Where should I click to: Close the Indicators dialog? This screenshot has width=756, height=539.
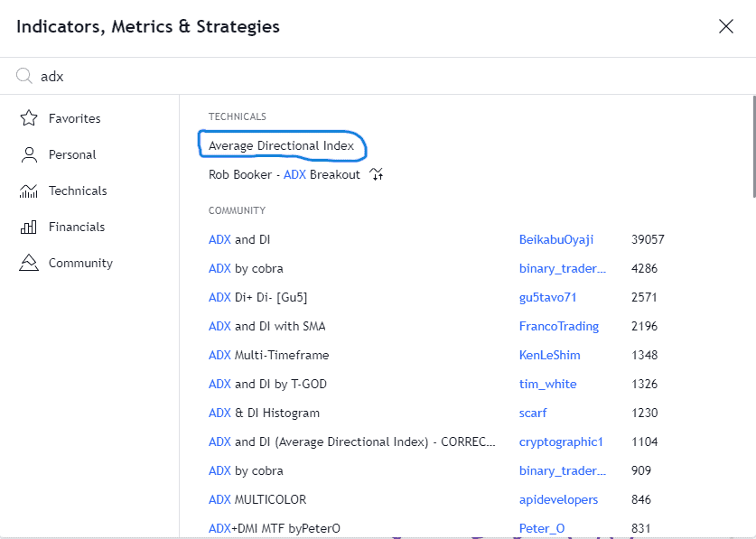pyautogui.click(x=726, y=26)
